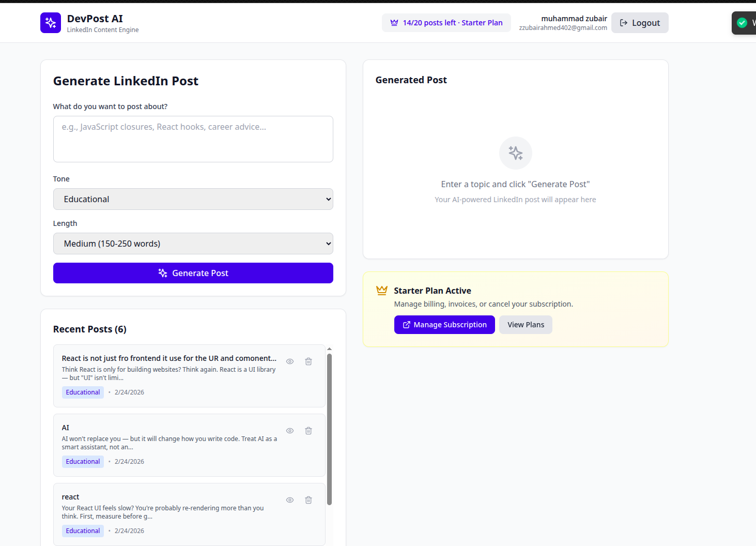The width and height of the screenshot is (756, 546).
Task: Delete the "AI" post using its trash icon
Action: point(308,430)
